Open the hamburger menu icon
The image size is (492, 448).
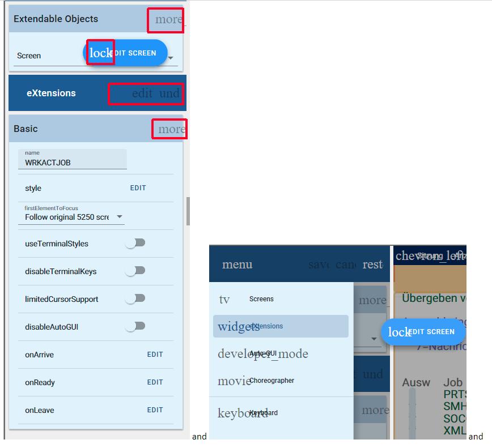click(237, 264)
